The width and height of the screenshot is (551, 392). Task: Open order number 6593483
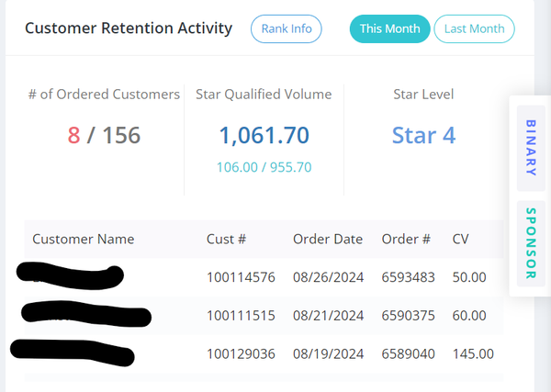[408, 276]
